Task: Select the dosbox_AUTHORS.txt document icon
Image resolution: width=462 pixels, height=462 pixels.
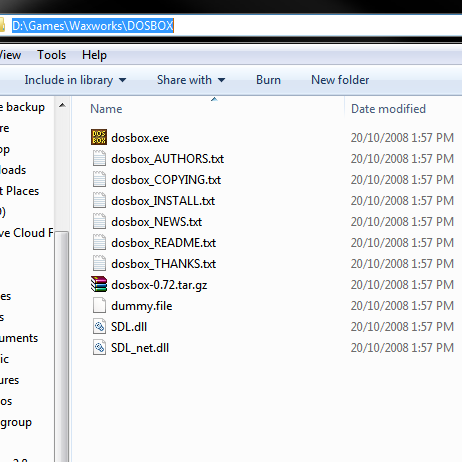Action: pos(99,158)
